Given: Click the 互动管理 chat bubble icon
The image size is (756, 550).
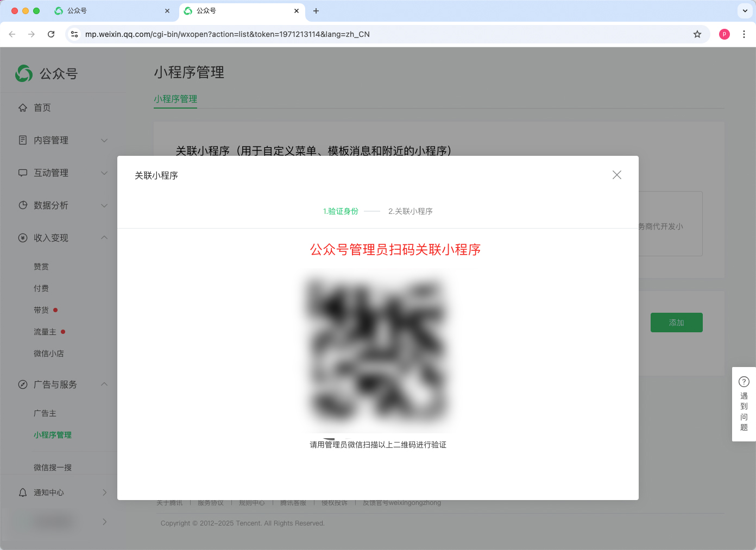Looking at the screenshot, I should pos(23,173).
